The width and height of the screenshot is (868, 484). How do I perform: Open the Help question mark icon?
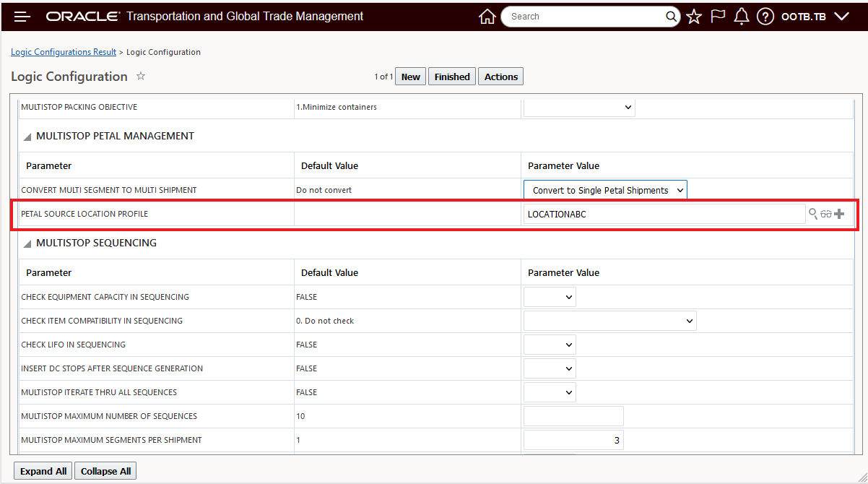(x=765, y=16)
